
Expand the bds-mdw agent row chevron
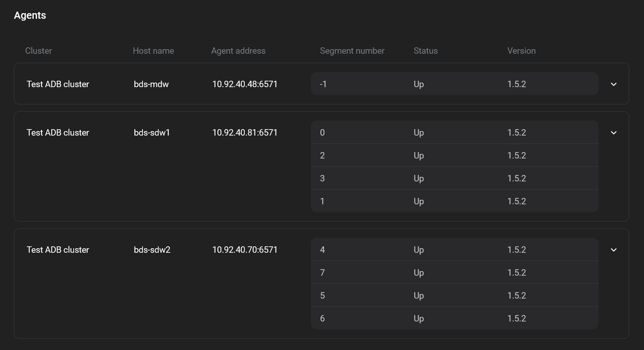614,84
